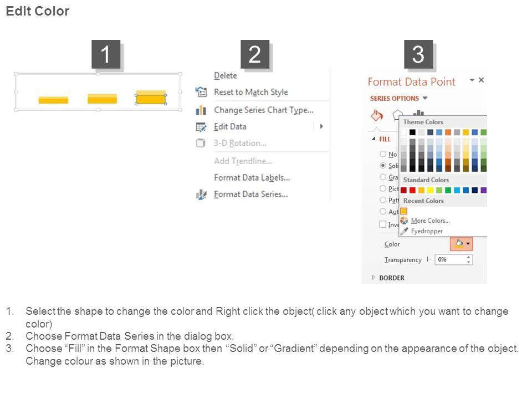
Task: Click the Format Data Series icon
Action: [x=201, y=195]
